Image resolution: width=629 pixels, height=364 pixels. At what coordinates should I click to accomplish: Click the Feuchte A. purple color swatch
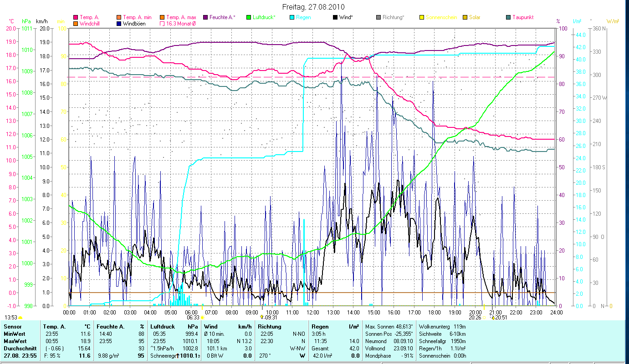click(205, 17)
